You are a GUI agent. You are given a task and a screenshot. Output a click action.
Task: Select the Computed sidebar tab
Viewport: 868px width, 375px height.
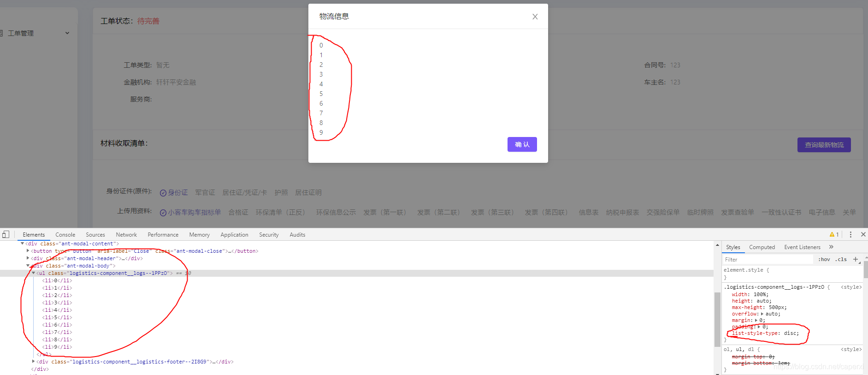[762, 247]
